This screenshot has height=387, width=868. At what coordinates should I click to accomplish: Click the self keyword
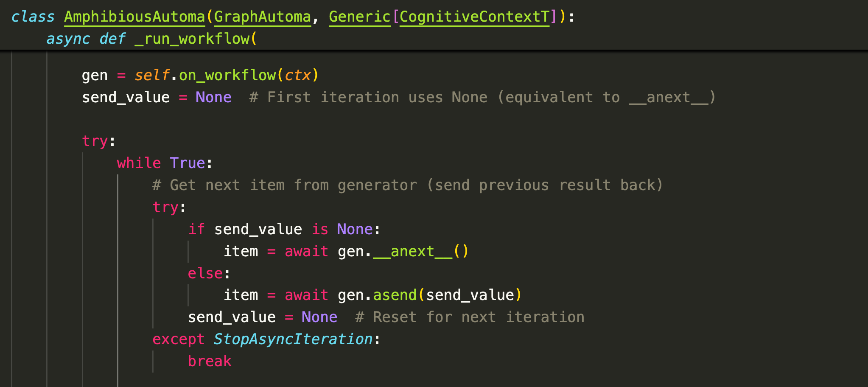pyautogui.click(x=152, y=76)
